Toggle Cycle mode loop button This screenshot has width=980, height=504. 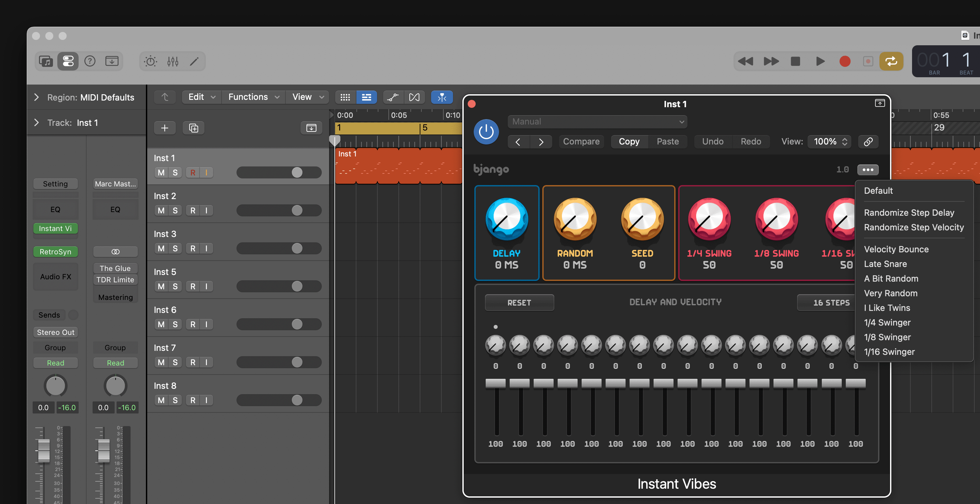point(891,61)
